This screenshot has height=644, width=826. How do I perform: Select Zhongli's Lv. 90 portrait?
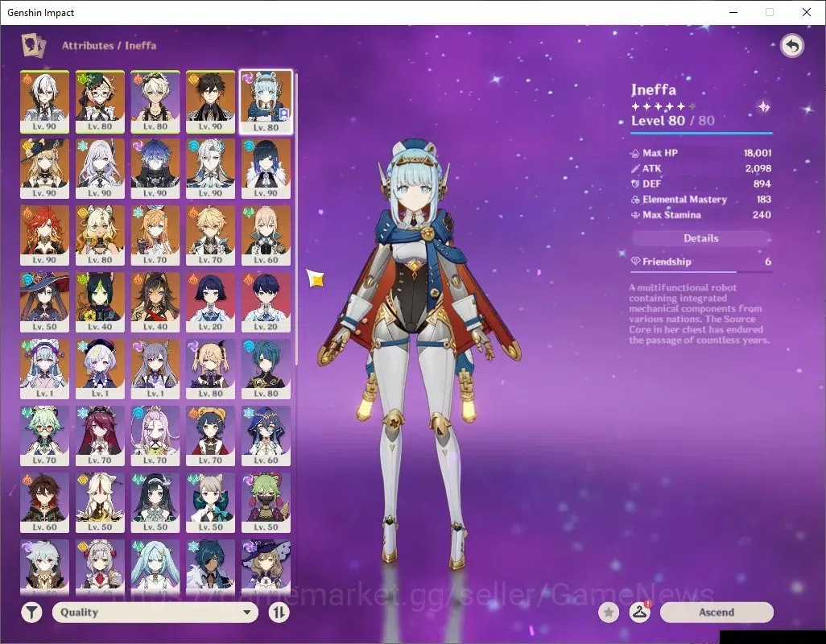pyautogui.click(x=211, y=102)
